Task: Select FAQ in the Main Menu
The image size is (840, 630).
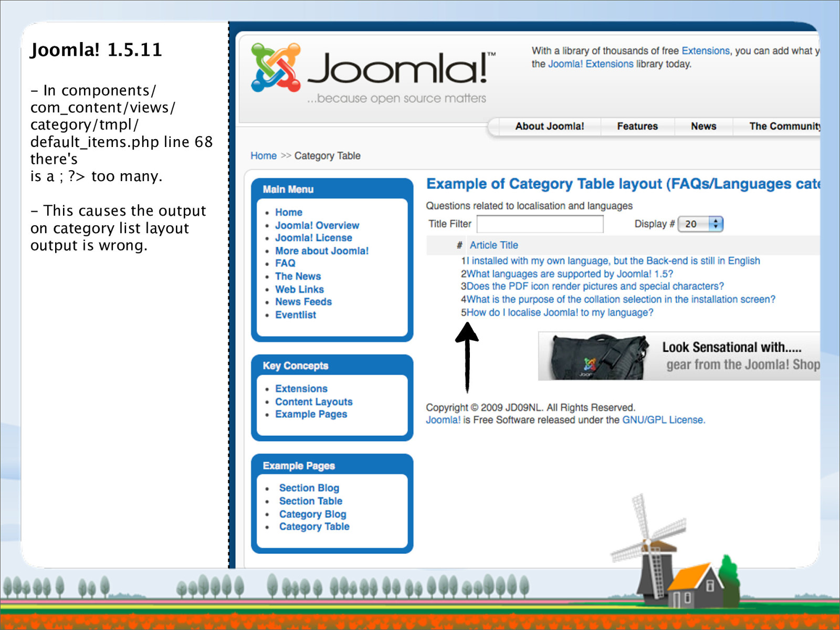Action: click(285, 263)
